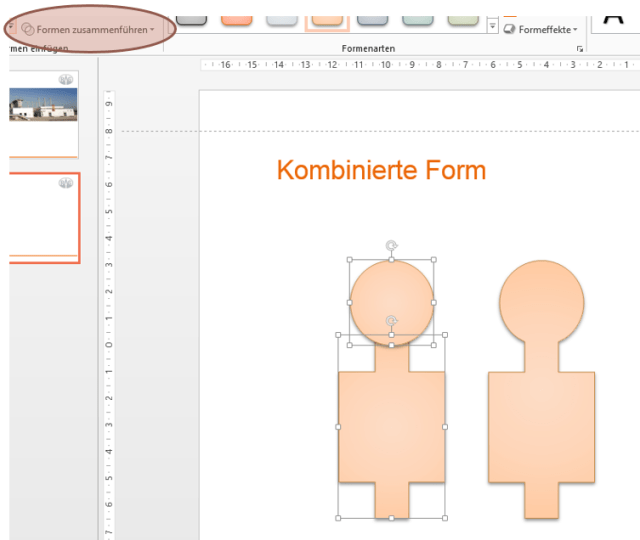The height and width of the screenshot is (540, 640).
Task: Expand the shape styles gallery More arrow
Action: coord(492,26)
